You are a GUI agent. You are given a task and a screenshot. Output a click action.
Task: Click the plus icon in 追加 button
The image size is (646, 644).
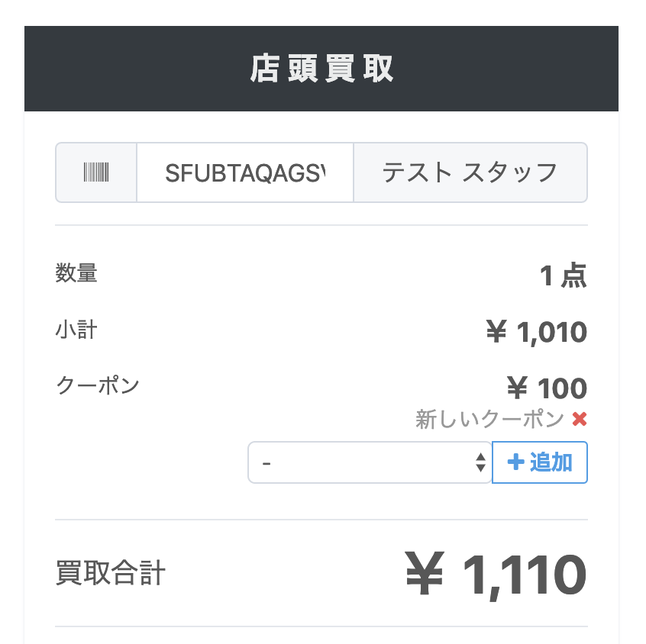point(516,462)
